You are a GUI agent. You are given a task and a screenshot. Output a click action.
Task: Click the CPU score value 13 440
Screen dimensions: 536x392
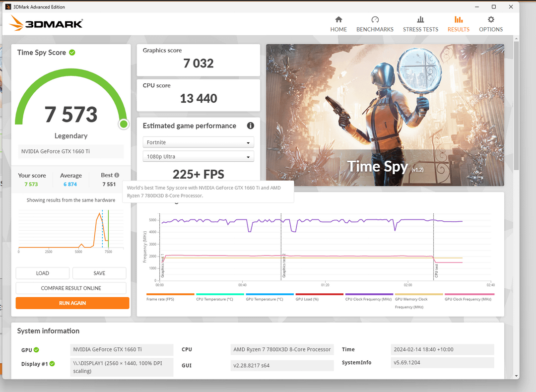click(x=198, y=98)
